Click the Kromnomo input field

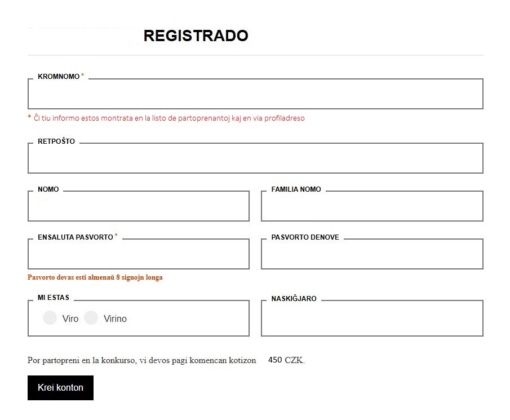[x=255, y=94]
